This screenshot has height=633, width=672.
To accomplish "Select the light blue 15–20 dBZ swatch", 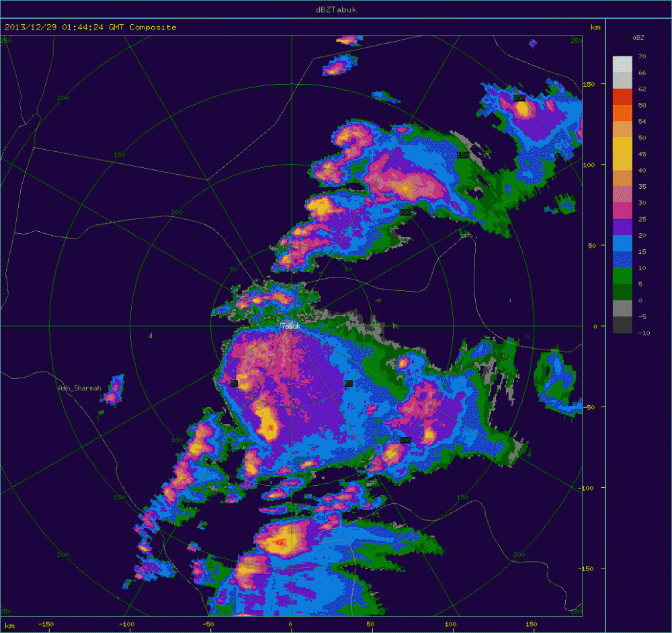I will pos(622,243).
